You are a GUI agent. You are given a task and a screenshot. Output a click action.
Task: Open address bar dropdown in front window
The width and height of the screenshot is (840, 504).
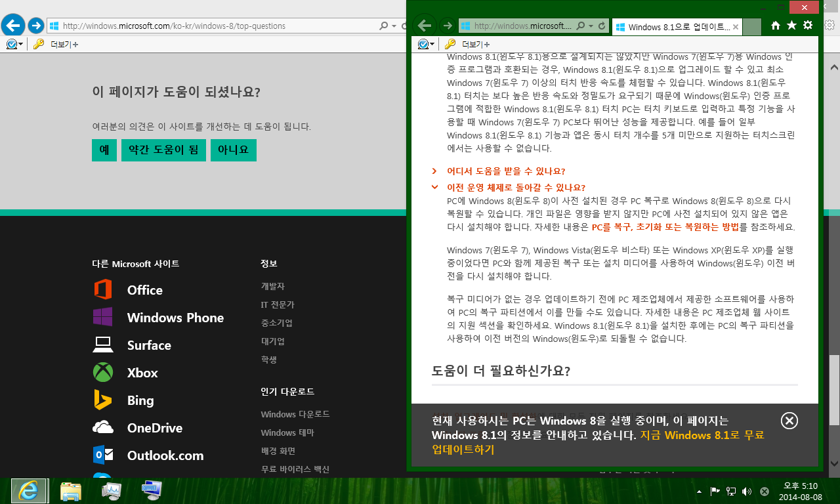pos(591,26)
